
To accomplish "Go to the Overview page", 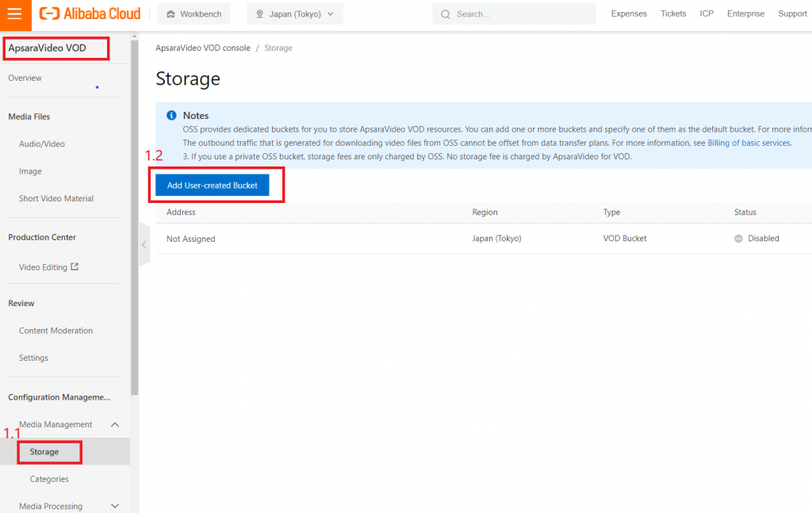I will (x=25, y=78).
